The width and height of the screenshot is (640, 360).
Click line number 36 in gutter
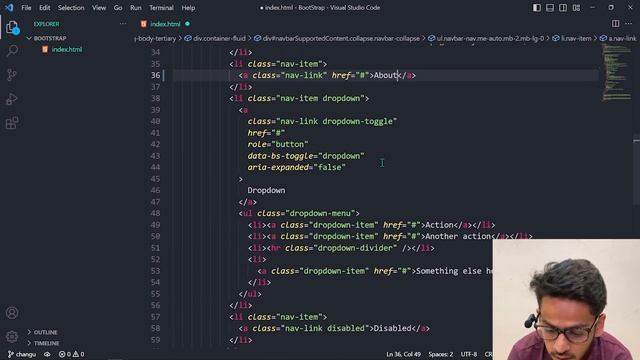pos(156,75)
